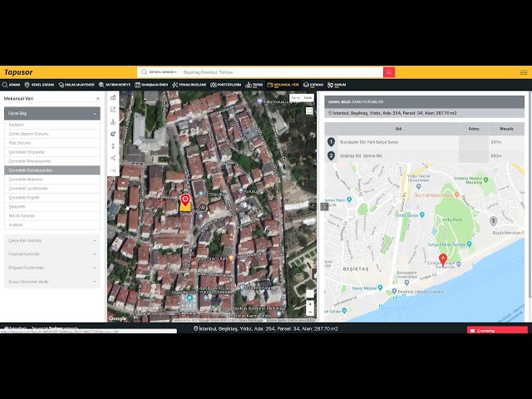The height and width of the screenshot is (399, 532).
Task: Click the left arrow panel collapse handle
Action: 313,206
